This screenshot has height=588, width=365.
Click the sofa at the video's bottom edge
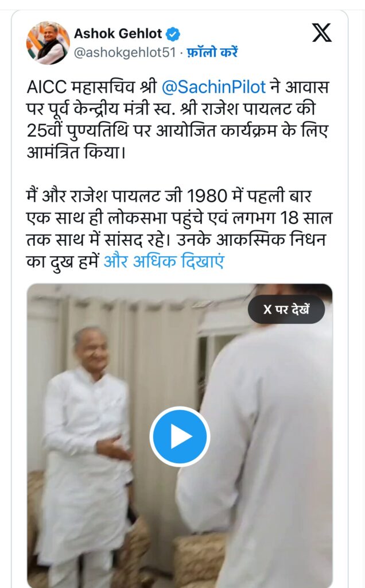pos(199,559)
